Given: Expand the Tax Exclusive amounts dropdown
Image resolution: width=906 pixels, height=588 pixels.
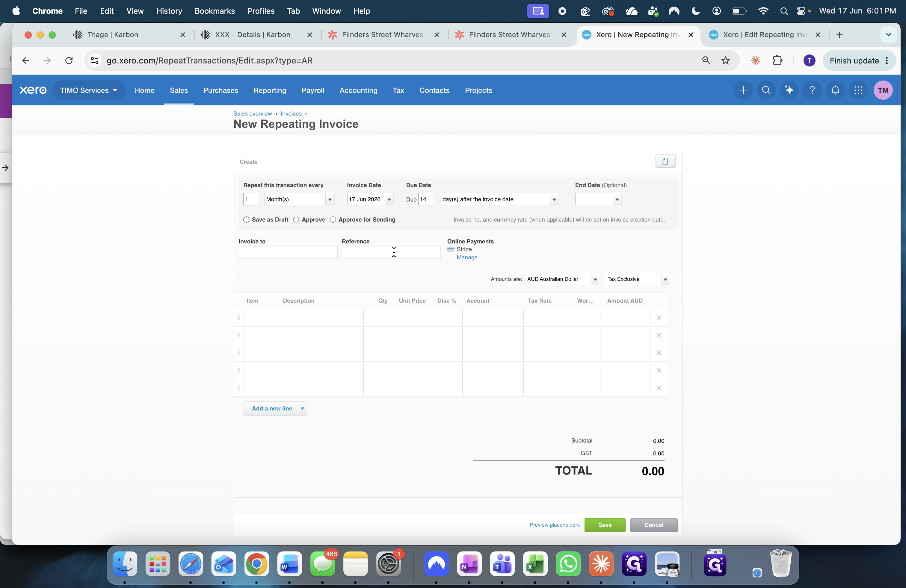Looking at the screenshot, I should pos(665,279).
